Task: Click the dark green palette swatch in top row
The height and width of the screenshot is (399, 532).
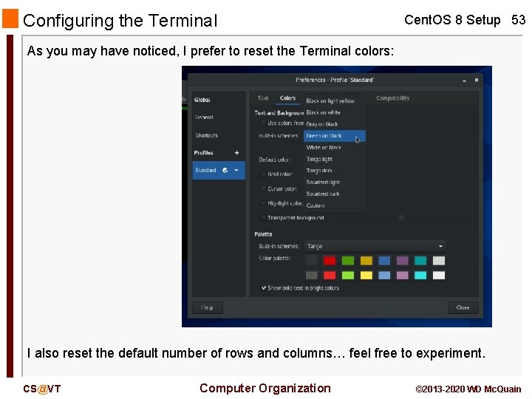Action: pyautogui.click(x=348, y=261)
